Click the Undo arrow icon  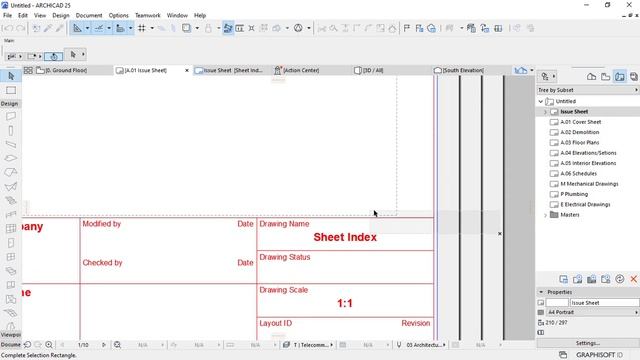(x=8, y=28)
